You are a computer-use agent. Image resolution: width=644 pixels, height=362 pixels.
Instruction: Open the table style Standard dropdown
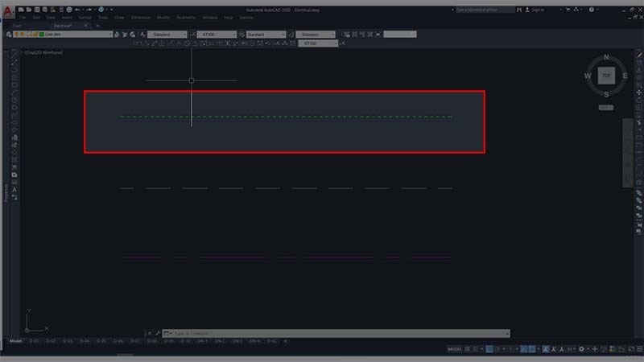(x=266, y=35)
